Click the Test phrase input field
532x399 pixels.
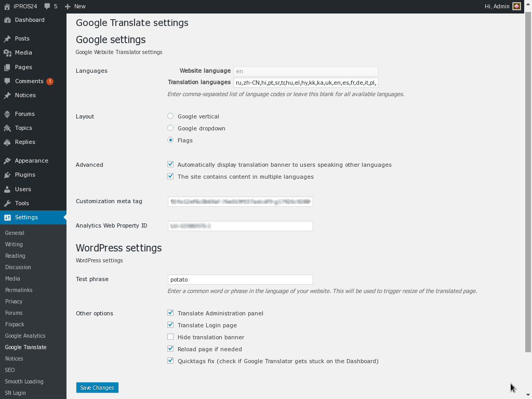[240, 280]
